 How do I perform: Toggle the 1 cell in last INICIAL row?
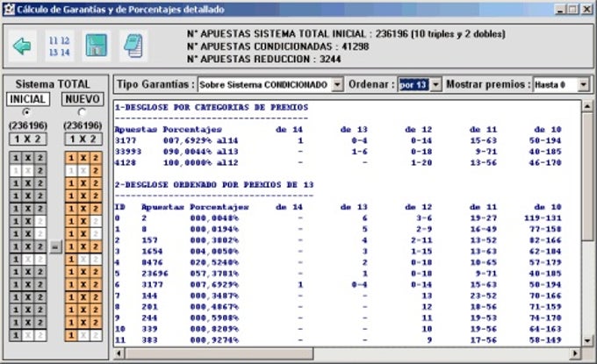click(x=16, y=335)
